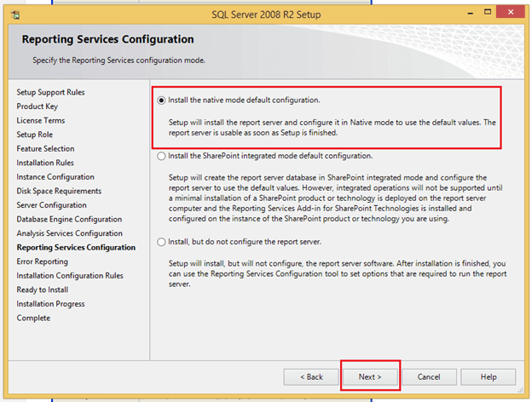
Task: Go to Instance Configuration step
Action: coord(55,176)
